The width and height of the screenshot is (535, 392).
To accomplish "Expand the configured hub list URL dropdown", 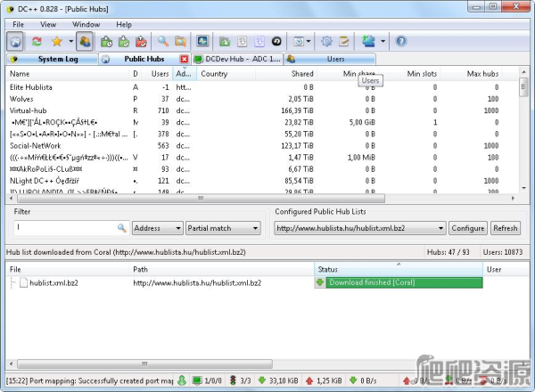I will click(440, 228).
